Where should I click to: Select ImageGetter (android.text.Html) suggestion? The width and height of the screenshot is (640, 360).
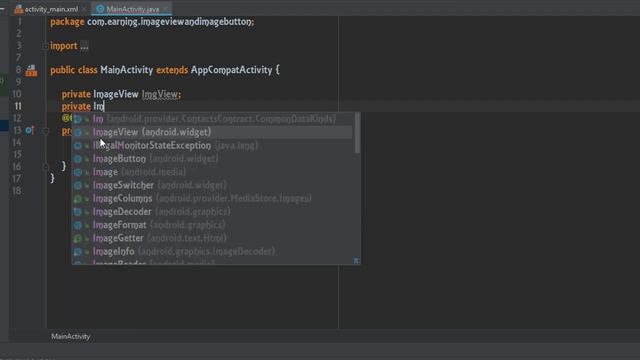click(x=212, y=238)
